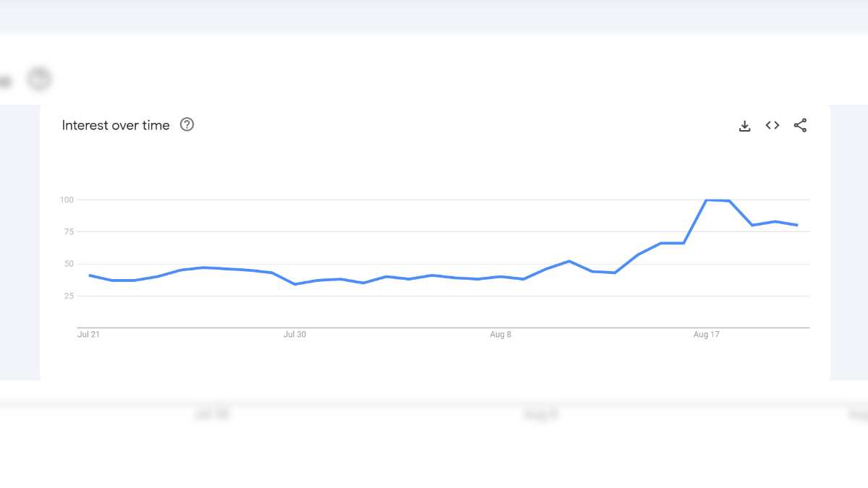Click the share icon
Viewport: 868px width, 488px height.
tap(800, 126)
